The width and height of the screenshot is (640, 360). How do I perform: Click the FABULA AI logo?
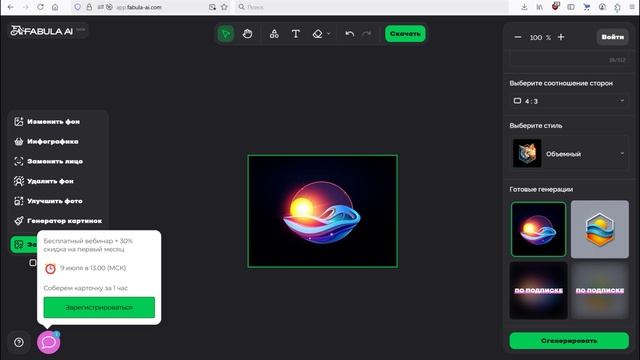tap(41, 31)
